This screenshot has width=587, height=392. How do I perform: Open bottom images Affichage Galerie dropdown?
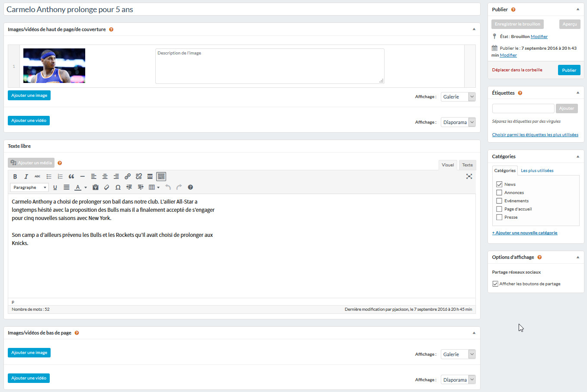458,354
